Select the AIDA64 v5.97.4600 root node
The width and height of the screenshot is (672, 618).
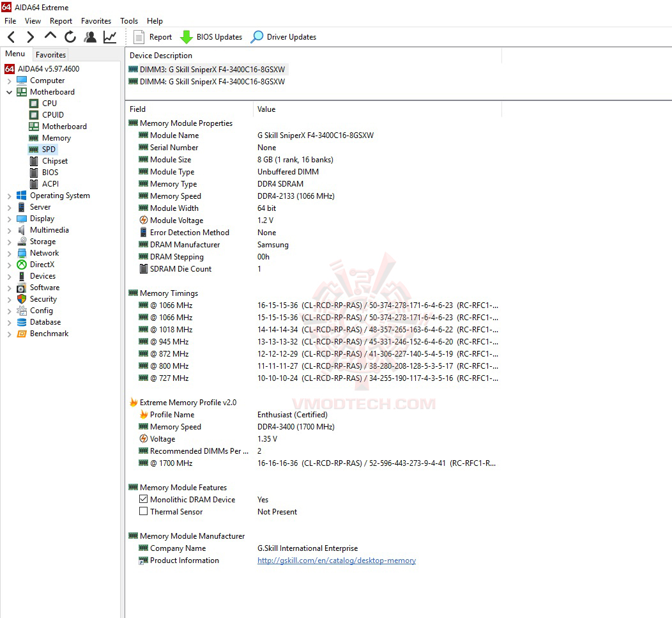[x=42, y=68]
